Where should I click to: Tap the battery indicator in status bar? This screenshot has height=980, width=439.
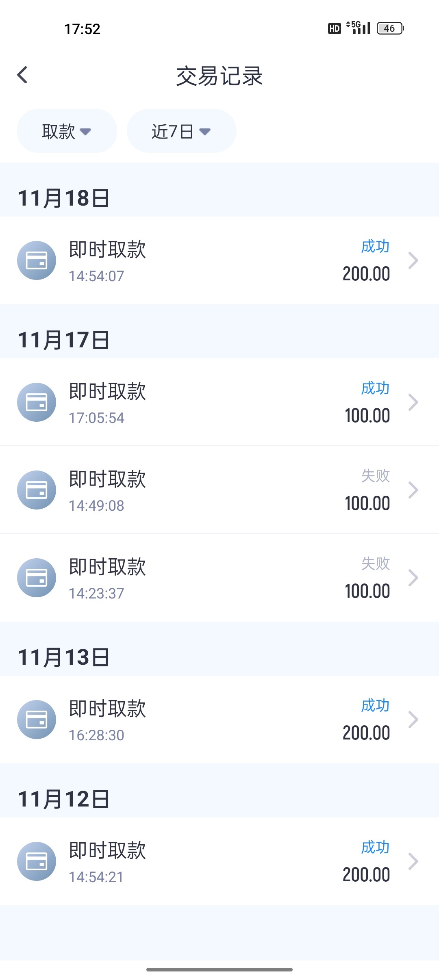[390, 28]
